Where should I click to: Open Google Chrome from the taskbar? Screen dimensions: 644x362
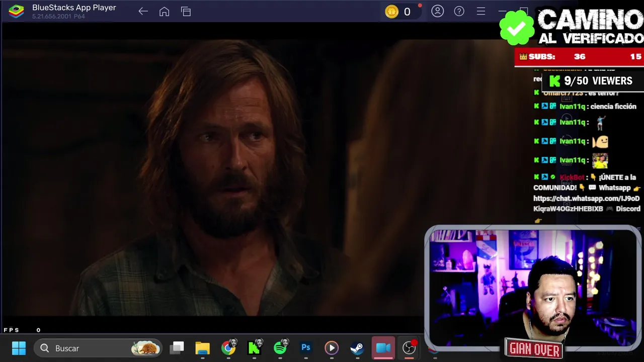click(228, 348)
